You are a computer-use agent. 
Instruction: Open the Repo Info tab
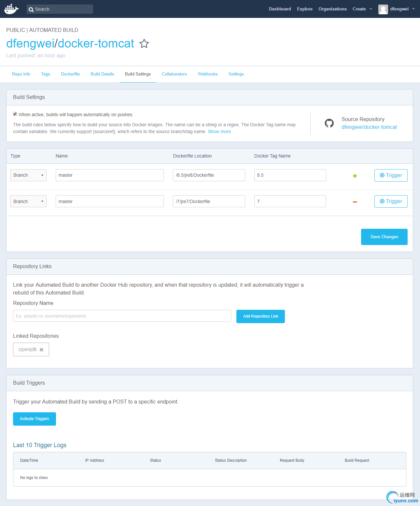21,74
